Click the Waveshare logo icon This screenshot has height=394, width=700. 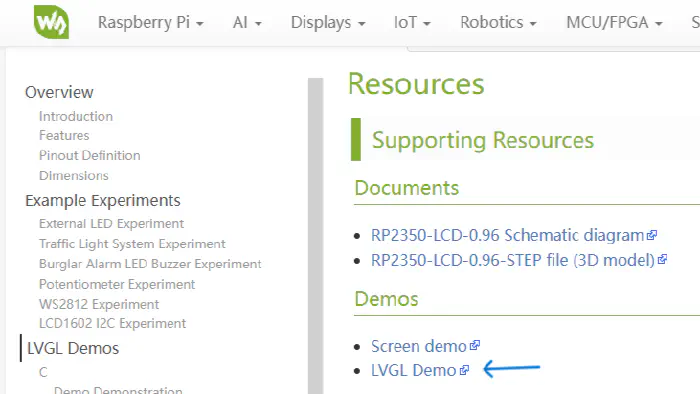[x=51, y=22]
